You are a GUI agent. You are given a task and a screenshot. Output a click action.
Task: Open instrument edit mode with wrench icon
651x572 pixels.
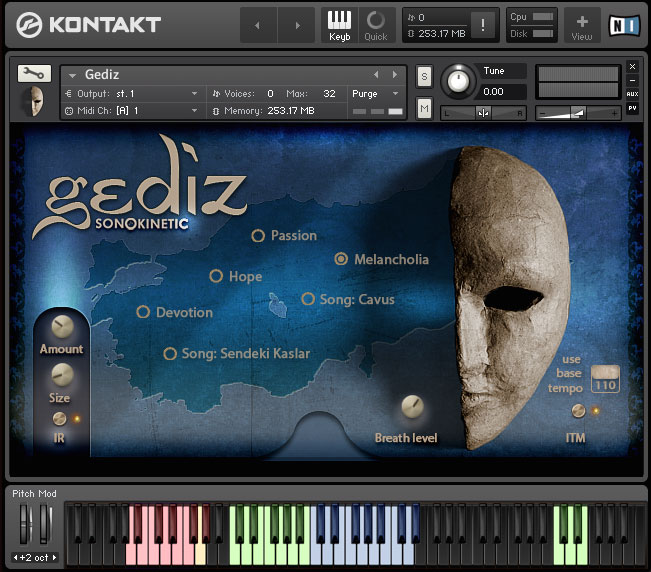coord(34,73)
